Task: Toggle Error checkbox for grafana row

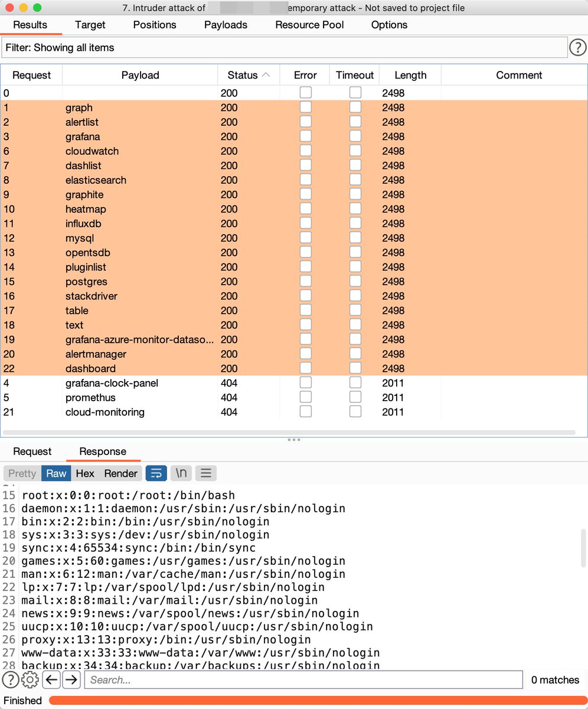Action: (x=305, y=136)
